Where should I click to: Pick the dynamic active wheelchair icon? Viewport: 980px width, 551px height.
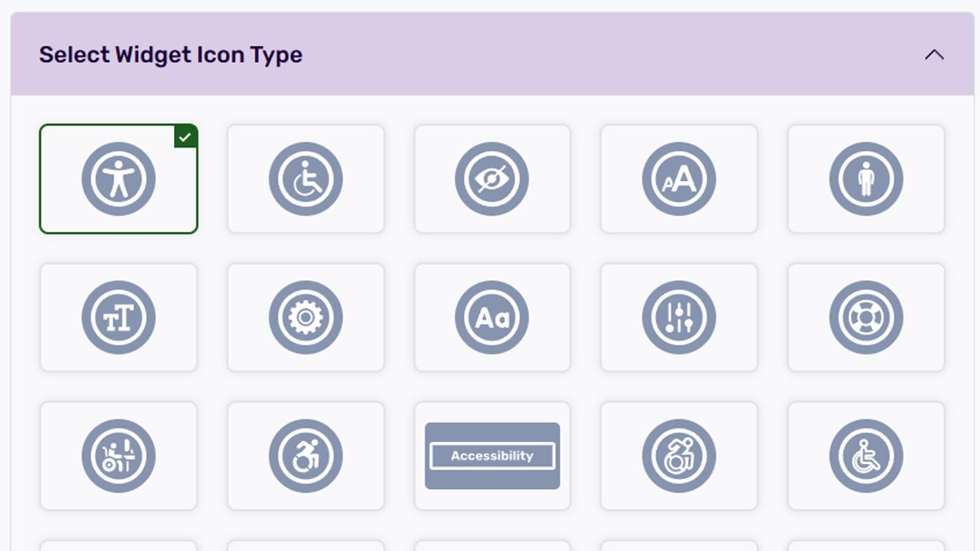305,456
